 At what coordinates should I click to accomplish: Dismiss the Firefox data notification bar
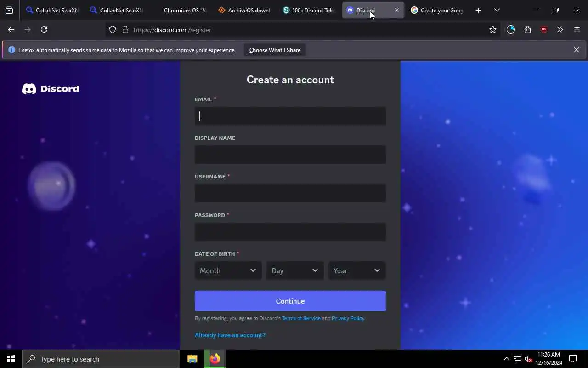(x=576, y=50)
